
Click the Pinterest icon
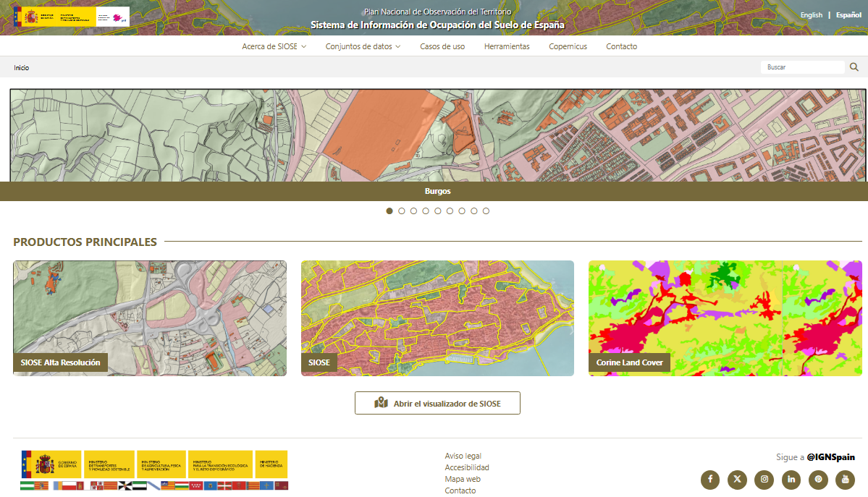click(818, 479)
